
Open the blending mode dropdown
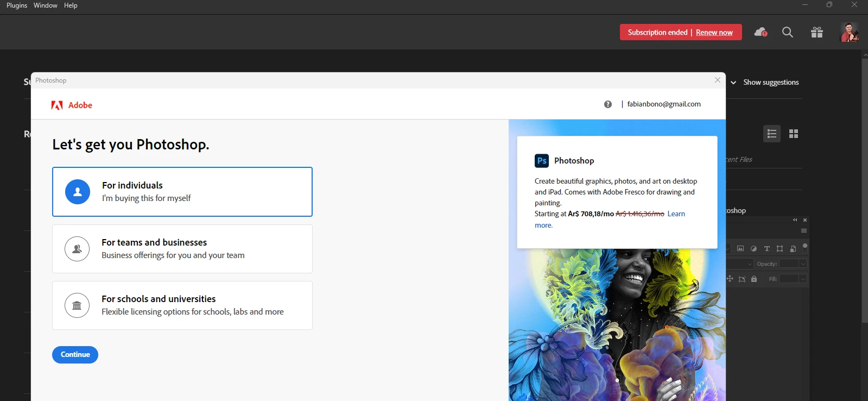click(740, 264)
